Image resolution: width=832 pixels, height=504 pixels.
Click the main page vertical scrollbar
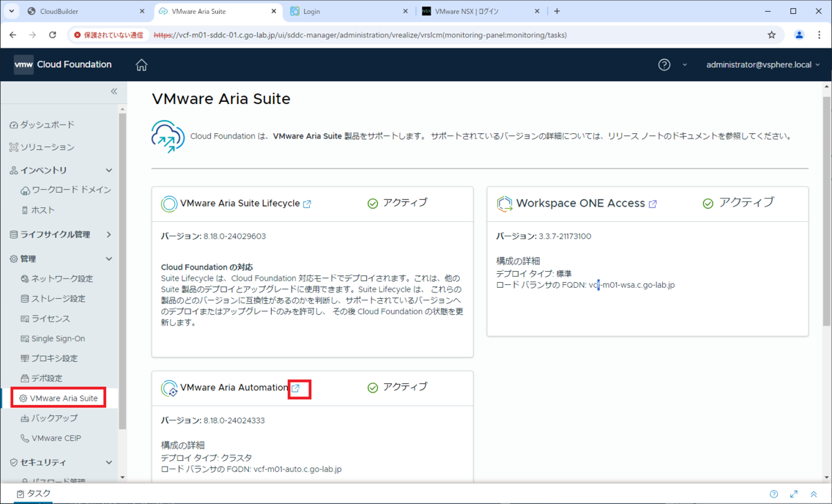point(826,211)
